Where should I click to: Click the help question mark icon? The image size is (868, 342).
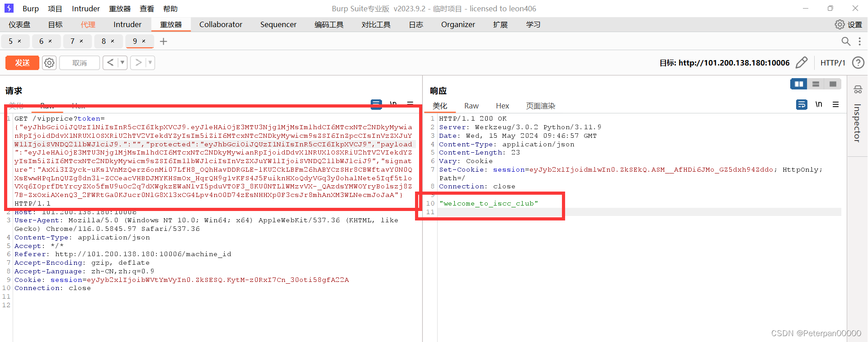[858, 62]
